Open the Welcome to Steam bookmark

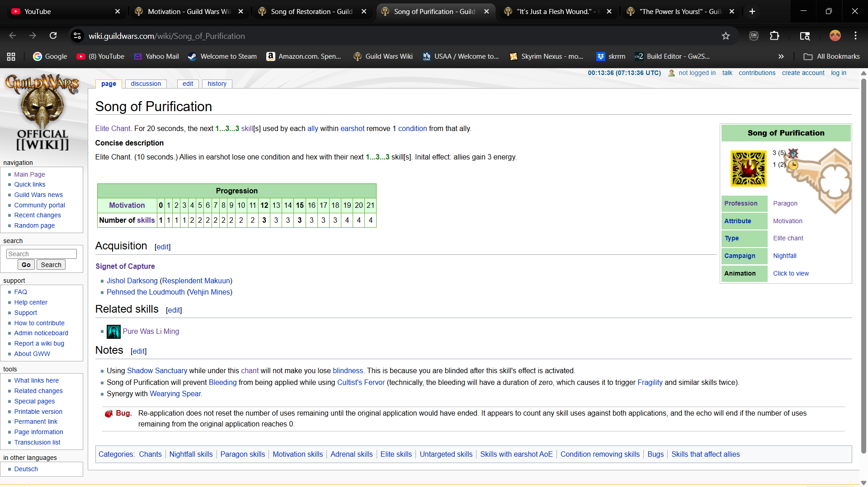coord(222,56)
